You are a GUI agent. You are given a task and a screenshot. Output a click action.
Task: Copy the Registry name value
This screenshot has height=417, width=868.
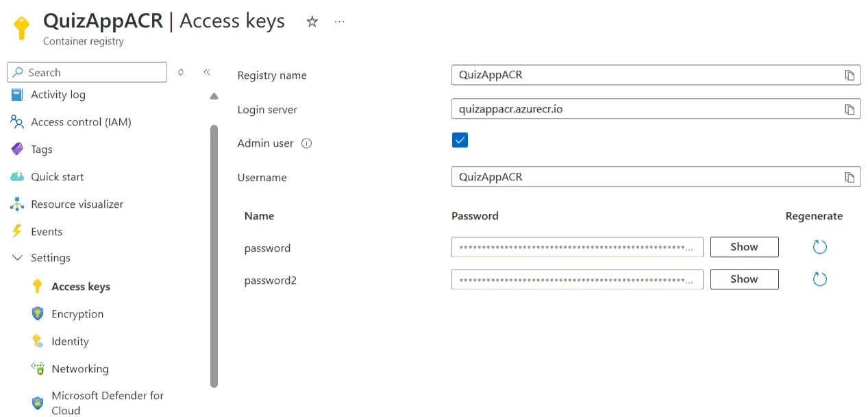click(850, 75)
